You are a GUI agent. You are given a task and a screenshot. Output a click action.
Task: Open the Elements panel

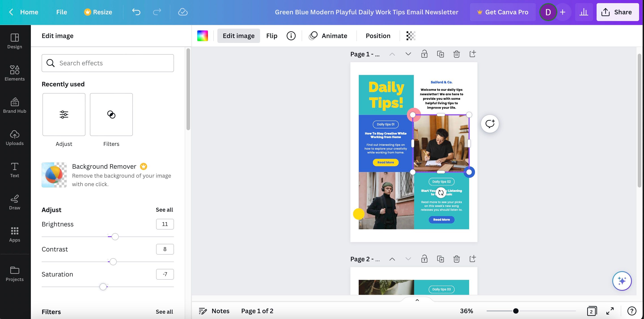pyautogui.click(x=15, y=73)
